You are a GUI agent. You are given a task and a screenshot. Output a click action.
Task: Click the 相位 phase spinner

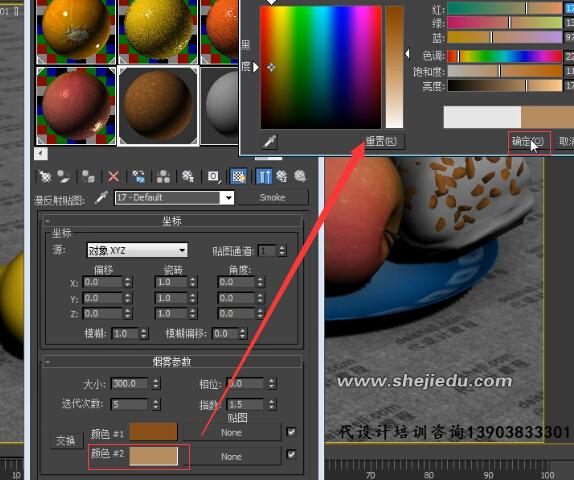click(271, 384)
